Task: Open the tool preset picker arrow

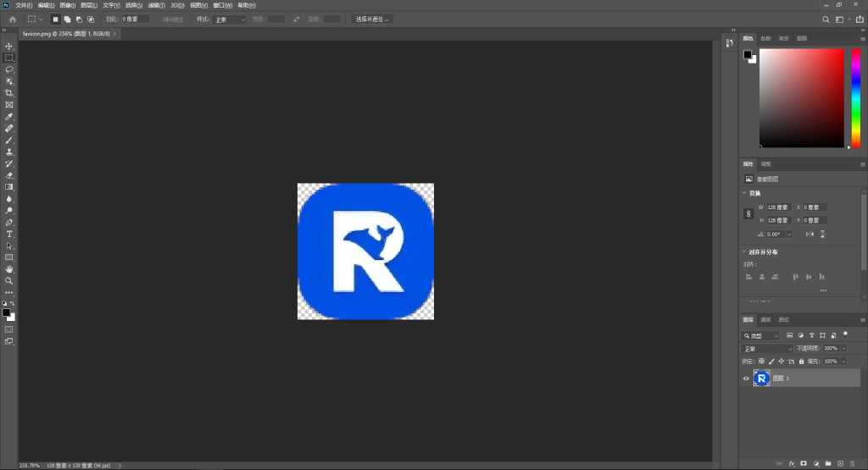Action: pyautogui.click(x=41, y=19)
